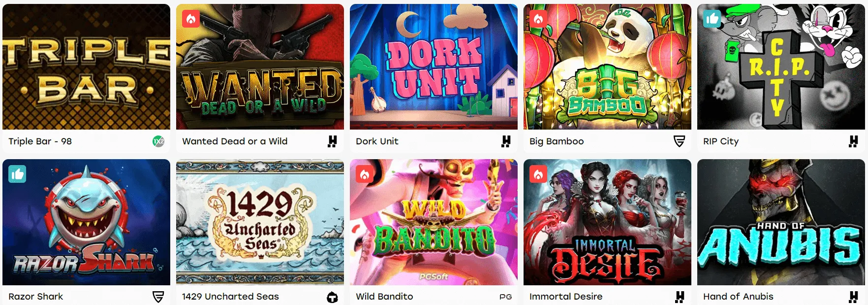The width and height of the screenshot is (868, 305).
Task: Click the RIP City title label
Action: pos(721,141)
